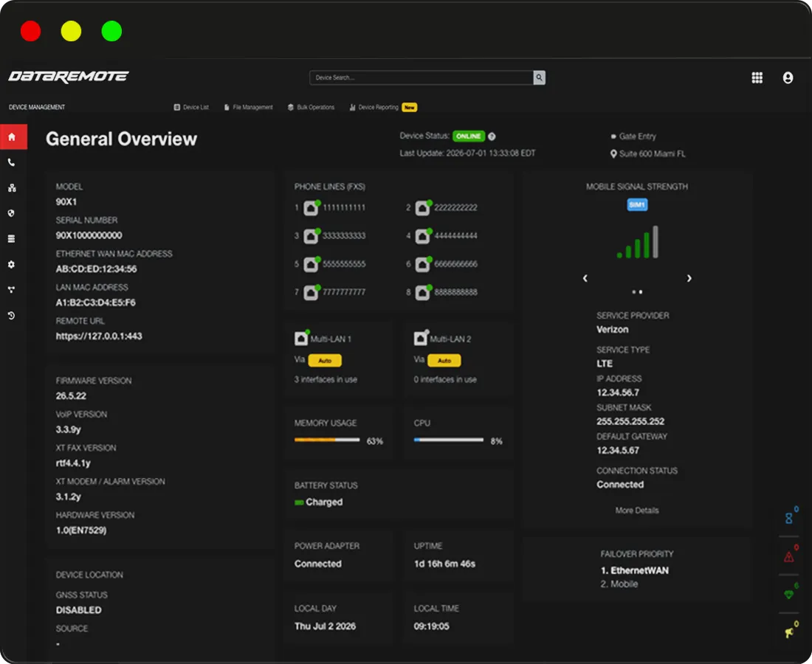Select hardware version 1.0(EN7529)
812x664 pixels.
pos(81,530)
